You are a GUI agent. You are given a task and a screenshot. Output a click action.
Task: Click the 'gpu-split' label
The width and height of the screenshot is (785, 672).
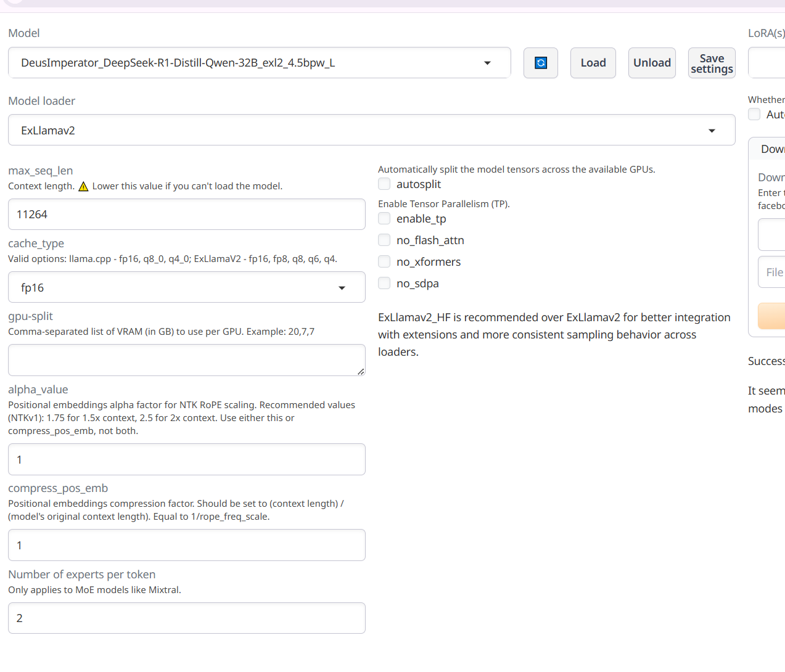31,316
